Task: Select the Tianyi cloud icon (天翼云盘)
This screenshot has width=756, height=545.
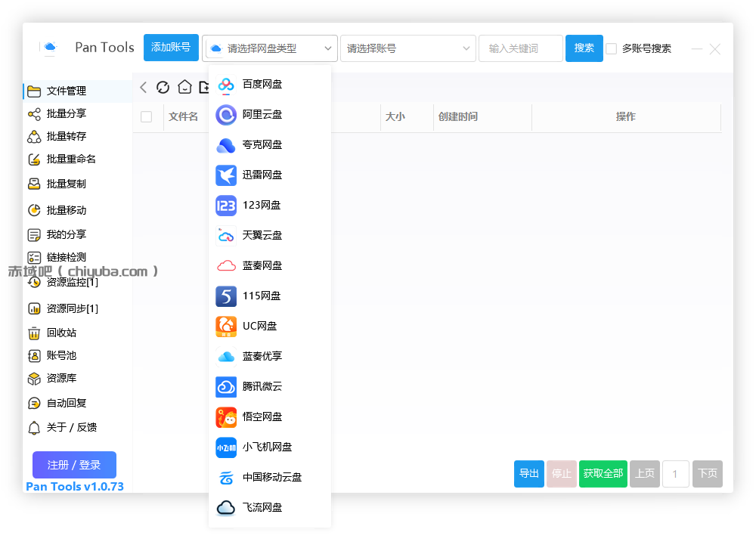Action: tap(225, 236)
